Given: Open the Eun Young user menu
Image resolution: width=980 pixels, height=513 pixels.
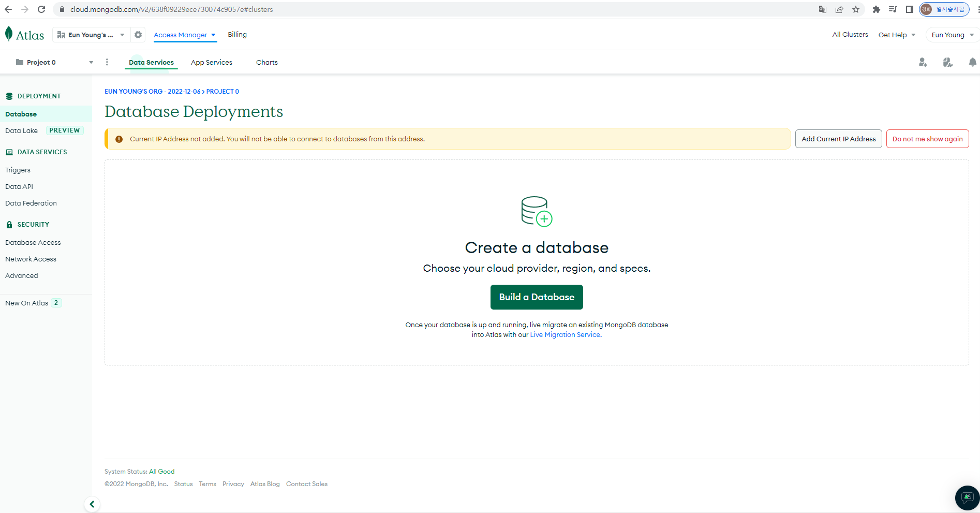Looking at the screenshot, I should coord(953,35).
